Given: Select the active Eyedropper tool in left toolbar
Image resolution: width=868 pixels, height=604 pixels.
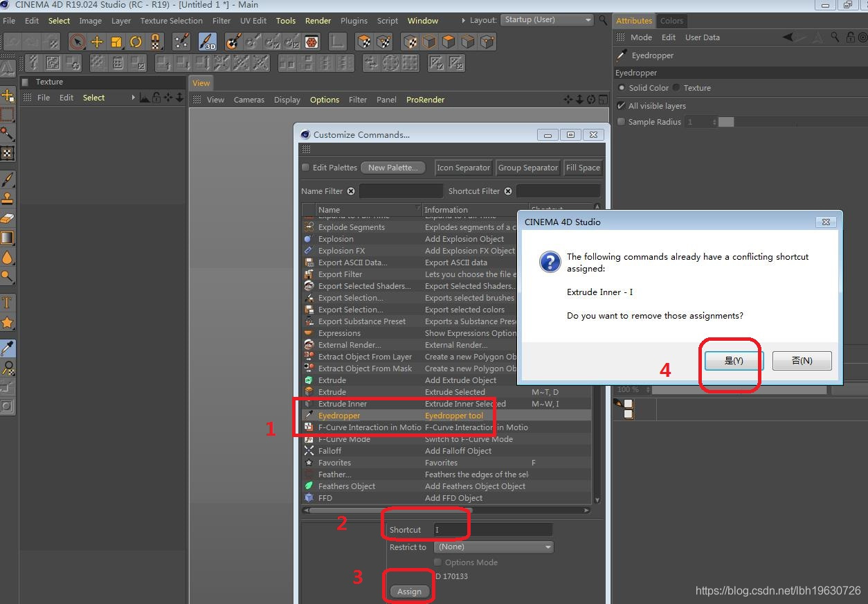Looking at the screenshot, I should pos(8,348).
